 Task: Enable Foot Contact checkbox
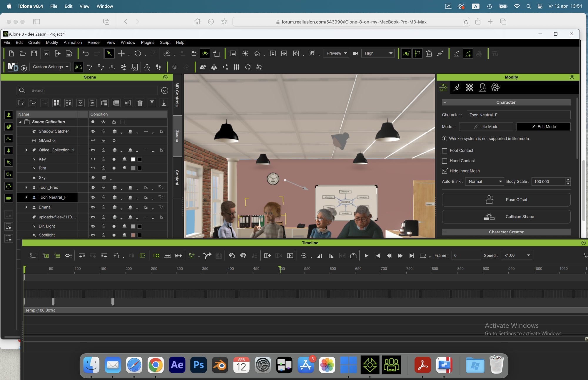[x=445, y=150]
